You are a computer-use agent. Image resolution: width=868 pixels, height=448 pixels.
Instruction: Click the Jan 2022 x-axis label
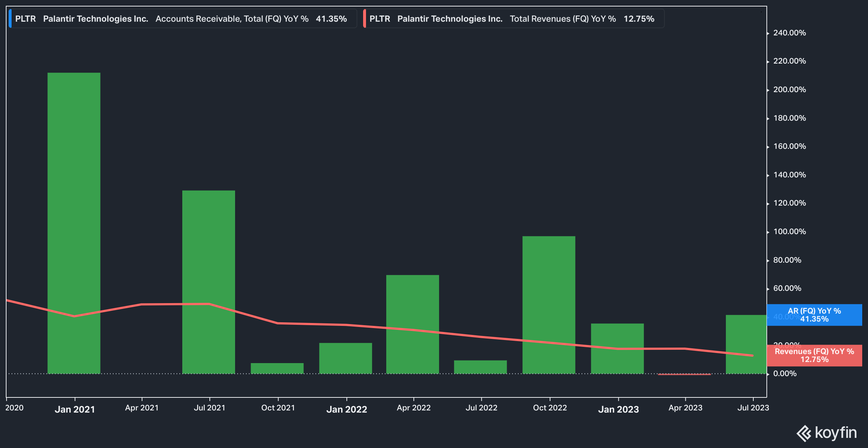coord(347,409)
